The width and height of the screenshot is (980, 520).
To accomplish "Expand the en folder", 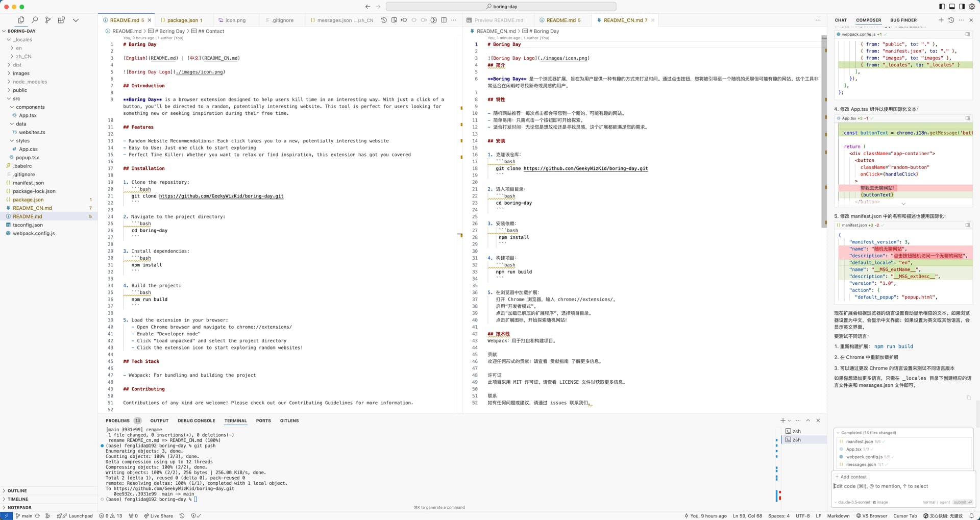I will 48,48.
